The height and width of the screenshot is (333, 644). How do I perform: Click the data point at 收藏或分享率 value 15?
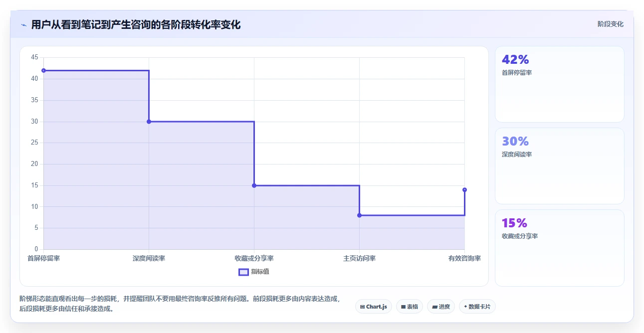point(254,185)
